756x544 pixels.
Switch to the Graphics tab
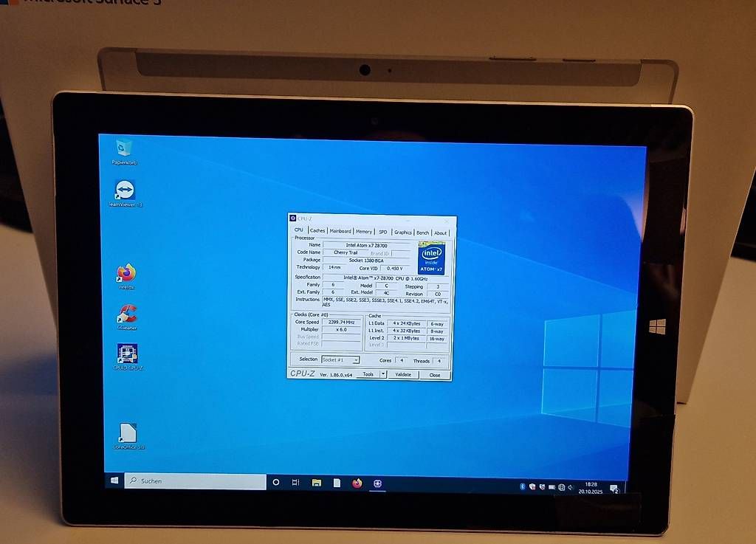tap(403, 233)
